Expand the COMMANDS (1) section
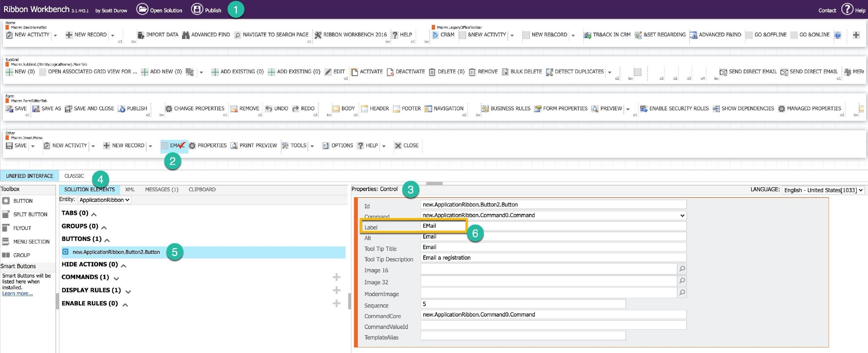 point(116,278)
